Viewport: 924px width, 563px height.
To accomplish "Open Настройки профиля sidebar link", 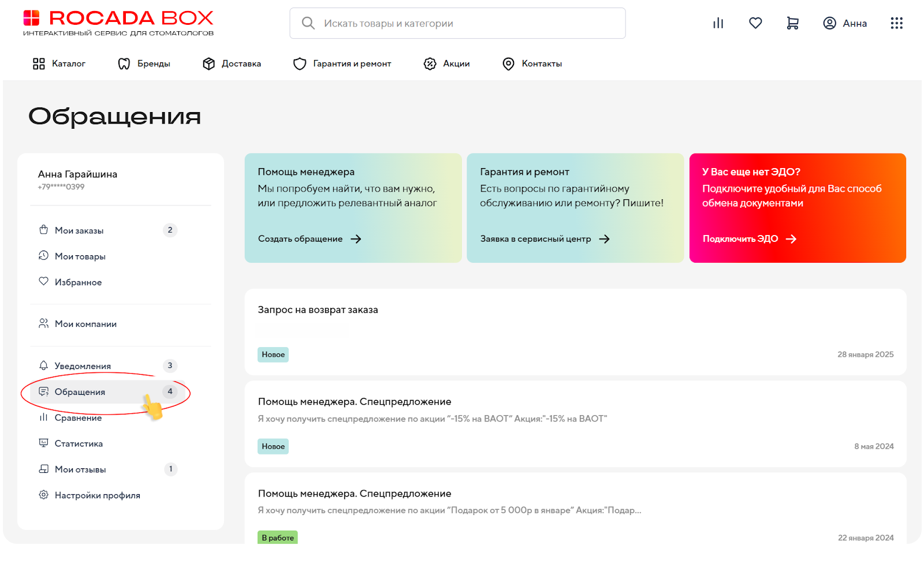I will click(x=98, y=495).
